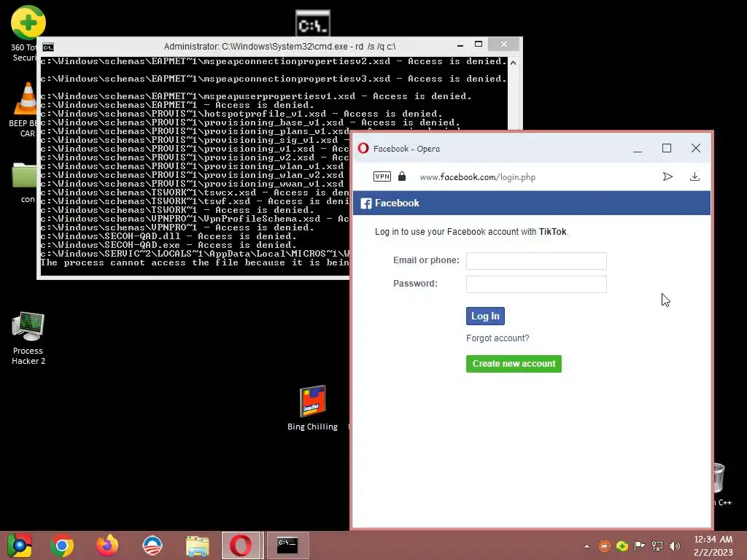Open the Action Center flag tray icon

pyautogui.click(x=639, y=546)
